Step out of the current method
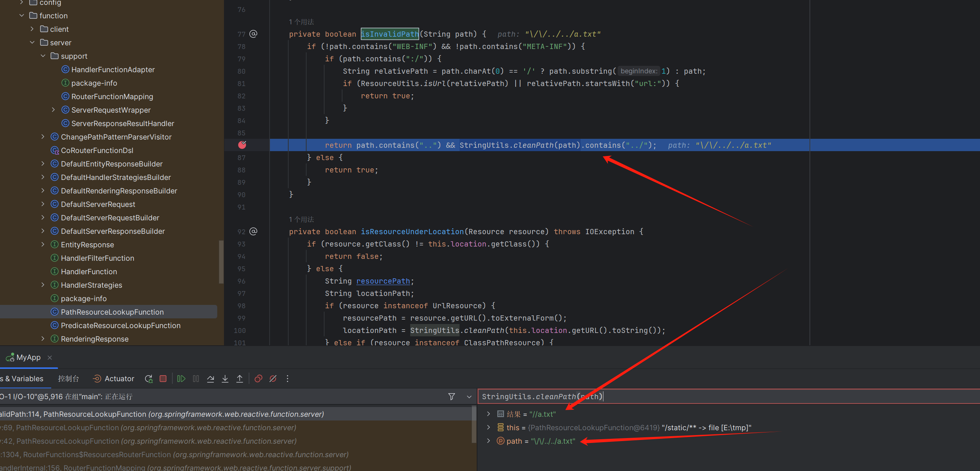The height and width of the screenshot is (471, 980). click(240, 379)
